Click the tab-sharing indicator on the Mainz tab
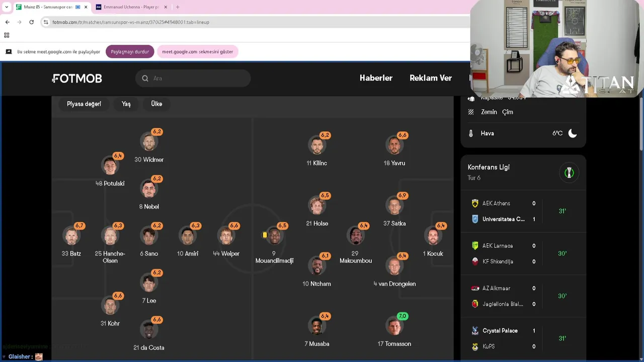 78,7
